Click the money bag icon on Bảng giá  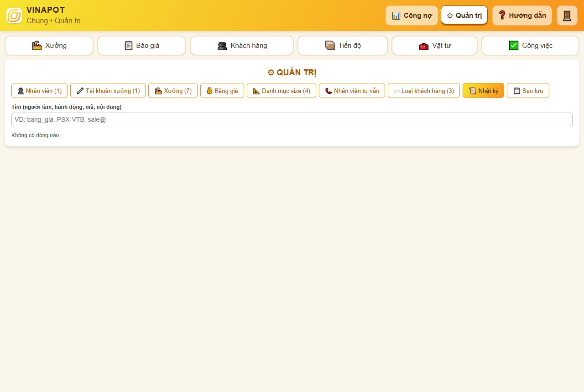(209, 91)
